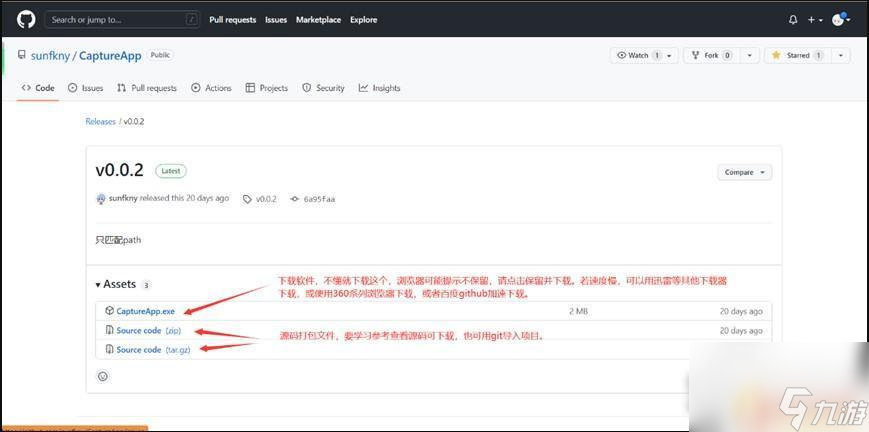This screenshot has height=432, width=869.
Task: Switch to the Code tab
Action: tap(38, 88)
